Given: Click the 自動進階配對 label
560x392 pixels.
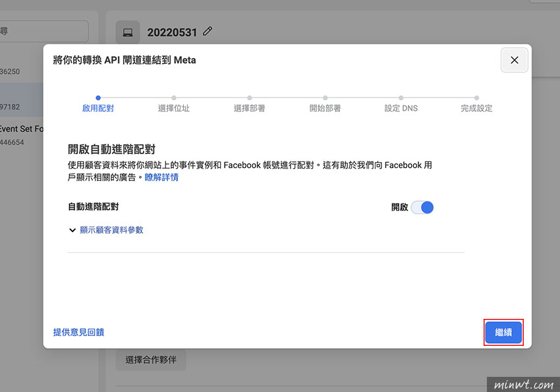Looking at the screenshot, I should [x=93, y=207].
